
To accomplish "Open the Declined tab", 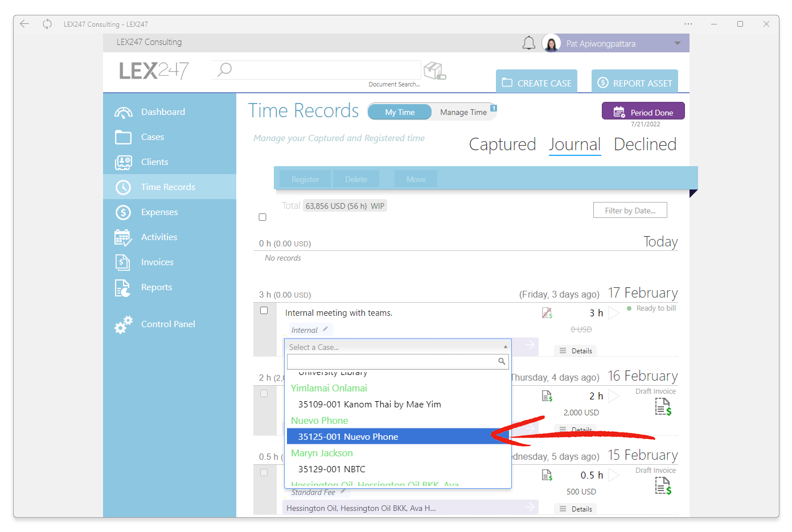I will [x=645, y=145].
